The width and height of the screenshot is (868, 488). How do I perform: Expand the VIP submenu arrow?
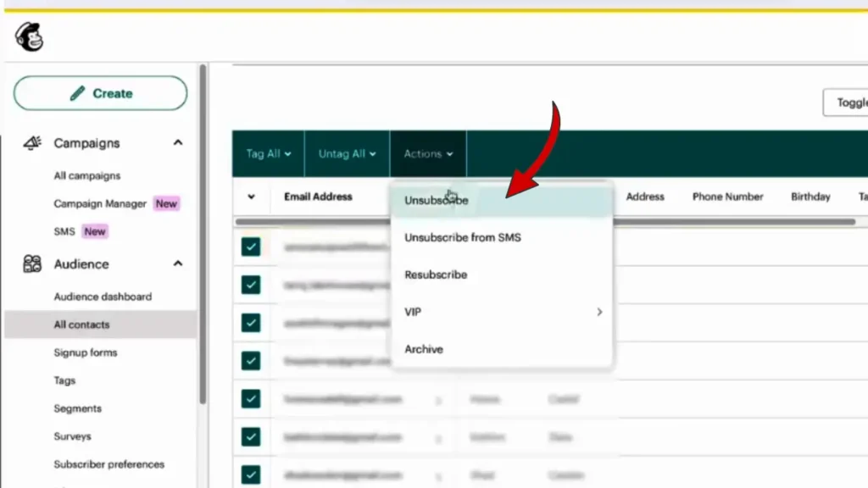(x=599, y=312)
